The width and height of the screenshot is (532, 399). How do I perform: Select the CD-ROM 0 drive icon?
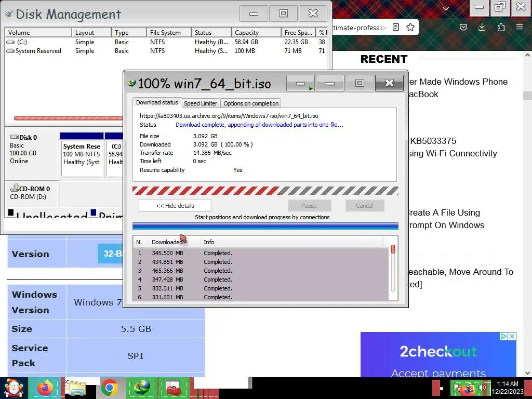[14, 188]
